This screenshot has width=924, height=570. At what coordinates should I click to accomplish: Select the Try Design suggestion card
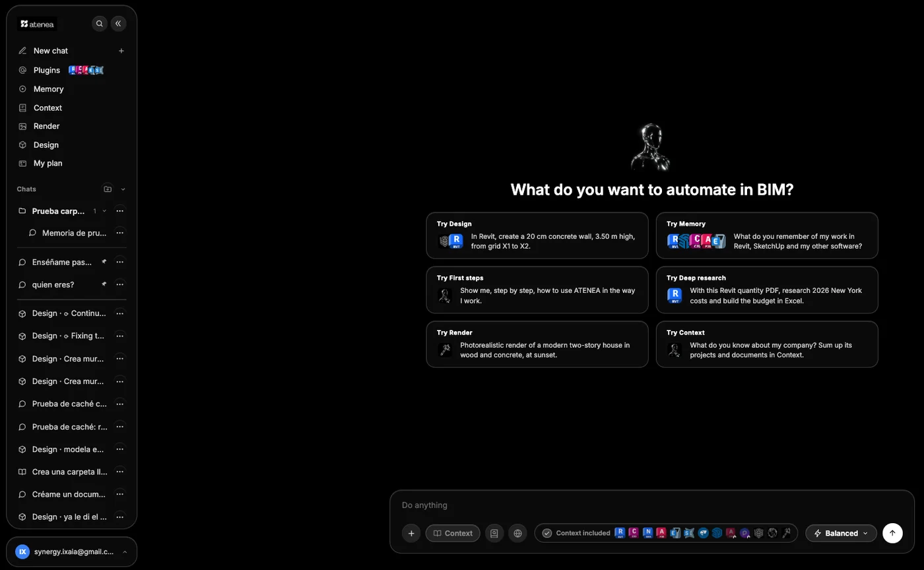(537, 236)
